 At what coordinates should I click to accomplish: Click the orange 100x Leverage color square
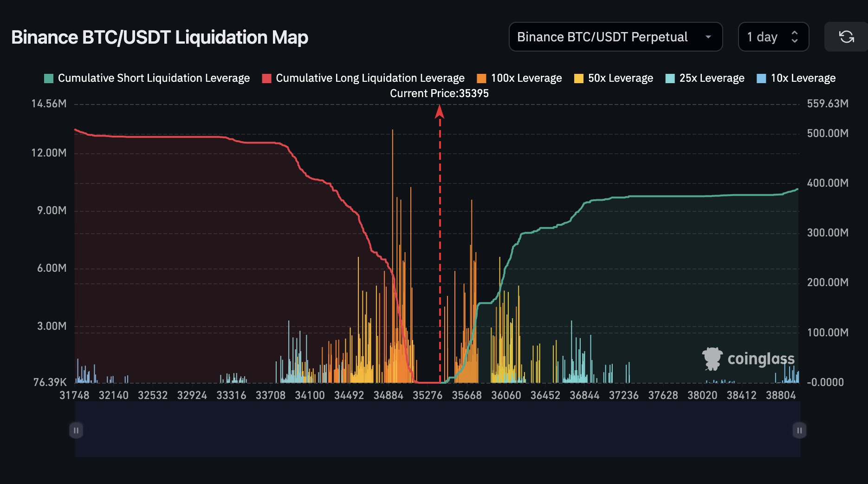point(481,78)
